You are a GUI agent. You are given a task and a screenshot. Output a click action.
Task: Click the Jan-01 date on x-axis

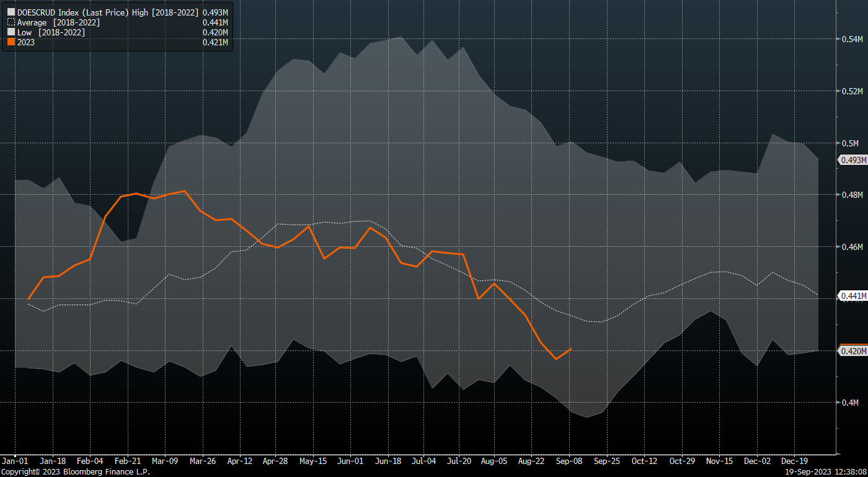(14, 461)
